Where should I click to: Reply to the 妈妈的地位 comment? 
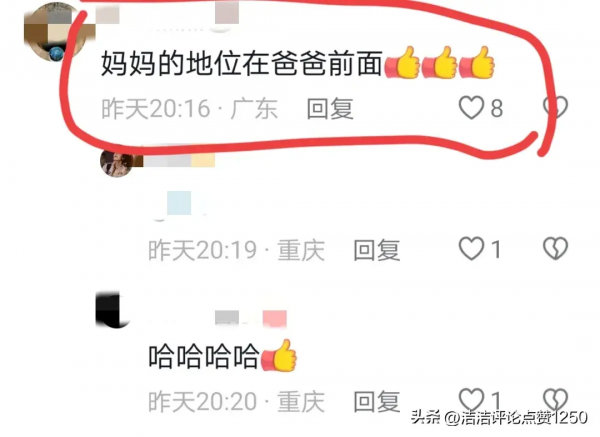pyautogui.click(x=330, y=108)
